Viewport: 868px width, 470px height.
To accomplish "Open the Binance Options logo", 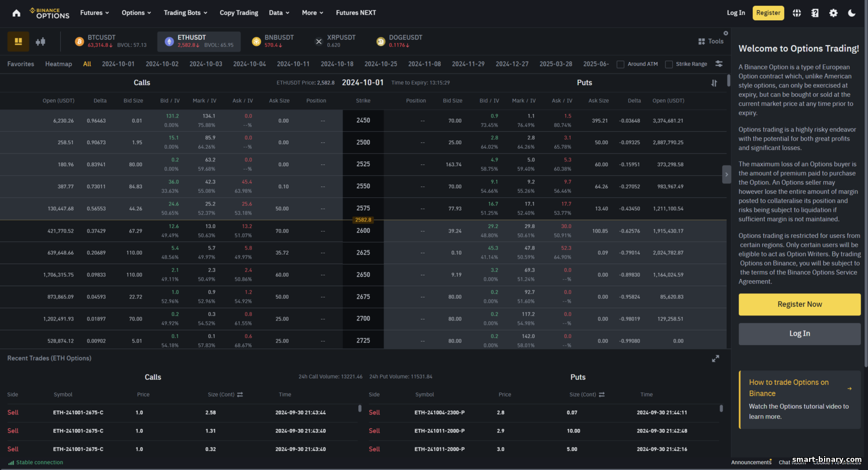I will tap(49, 13).
